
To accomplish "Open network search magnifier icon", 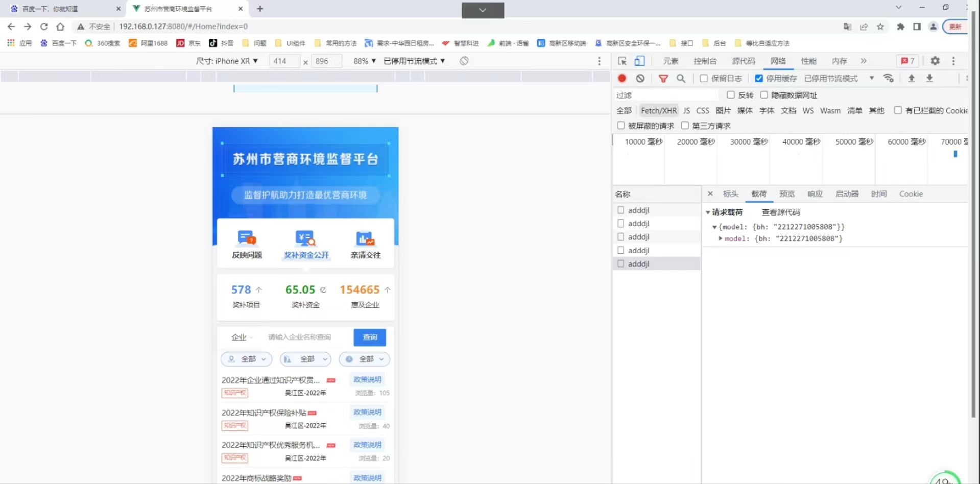I will [681, 78].
